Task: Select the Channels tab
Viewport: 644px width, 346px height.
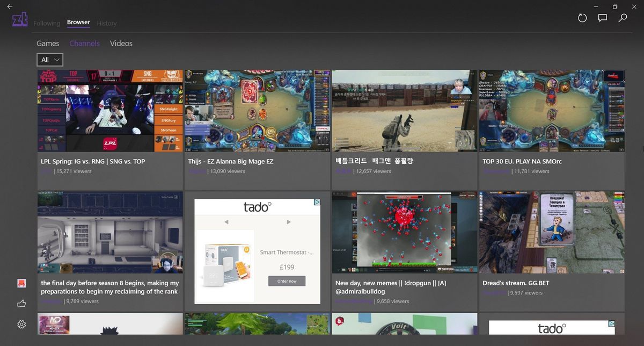Action: (84, 43)
